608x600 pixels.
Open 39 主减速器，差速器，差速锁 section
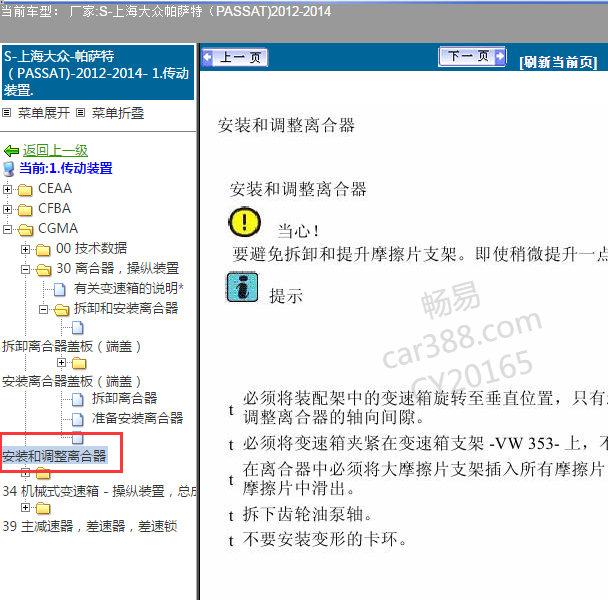(90, 526)
